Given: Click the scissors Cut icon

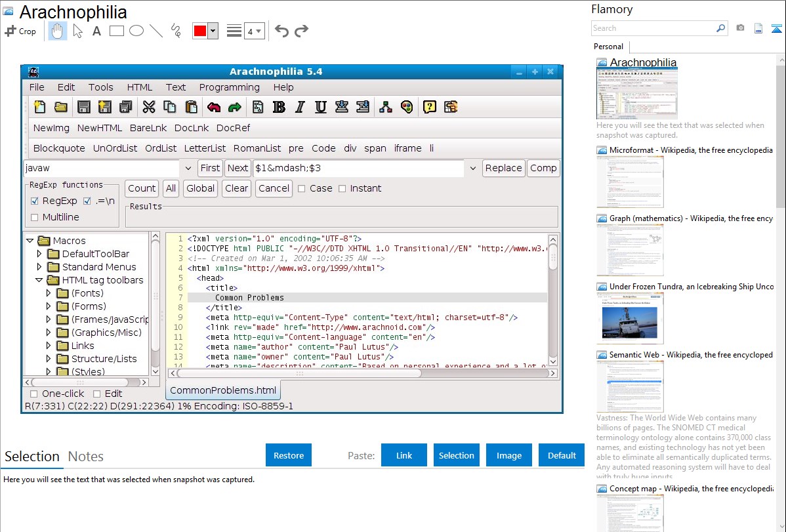Looking at the screenshot, I should pyautogui.click(x=149, y=107).
